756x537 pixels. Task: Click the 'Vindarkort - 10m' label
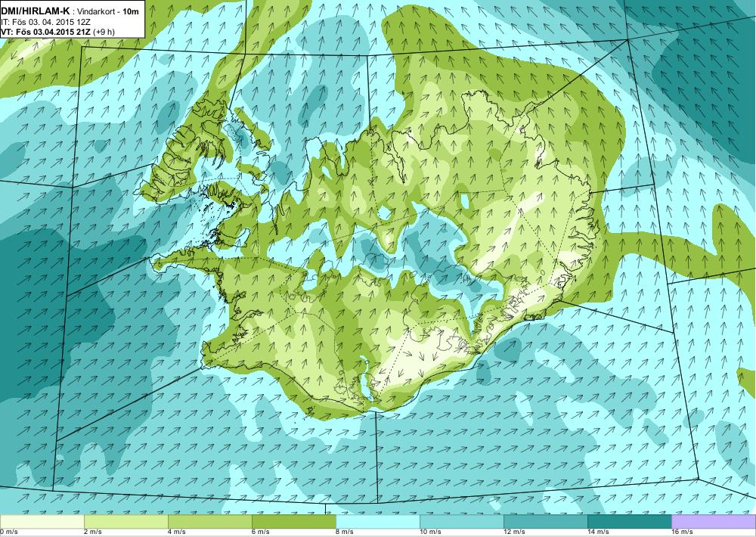click(107, 11)
